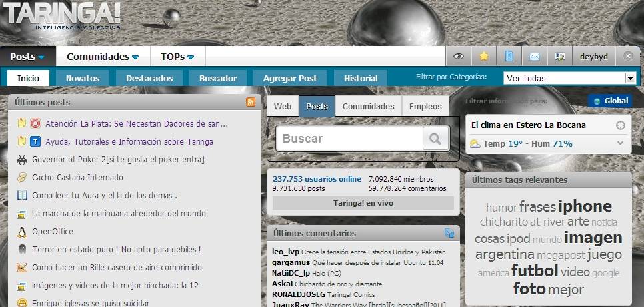Switch search scope to Empleos

(x=425, y=106)
